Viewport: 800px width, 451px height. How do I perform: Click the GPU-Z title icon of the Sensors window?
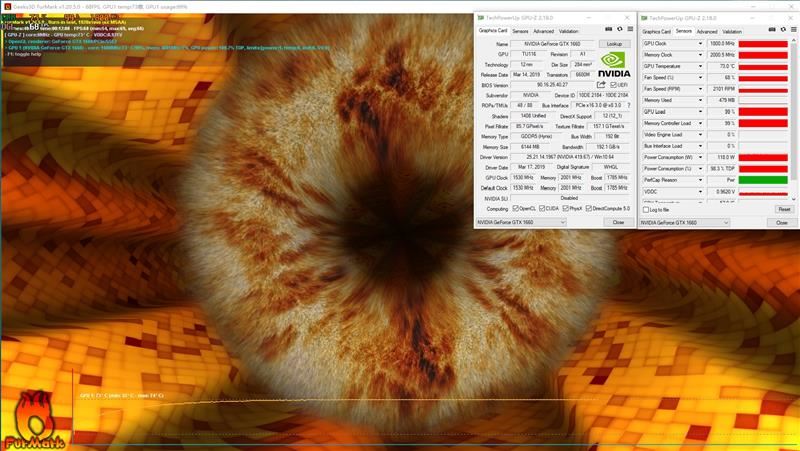point(643,18)
